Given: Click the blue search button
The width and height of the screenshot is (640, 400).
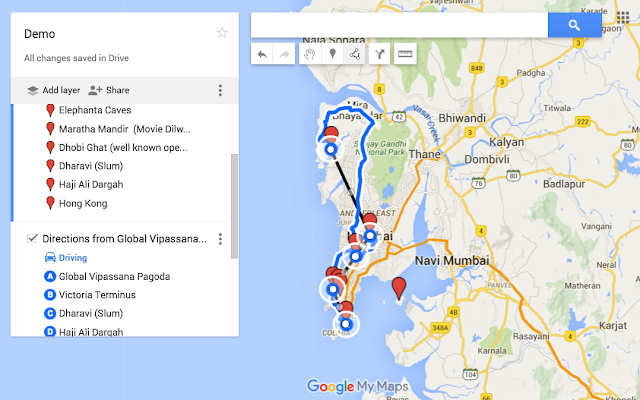Looking at the screenshot, I should 575,25.
